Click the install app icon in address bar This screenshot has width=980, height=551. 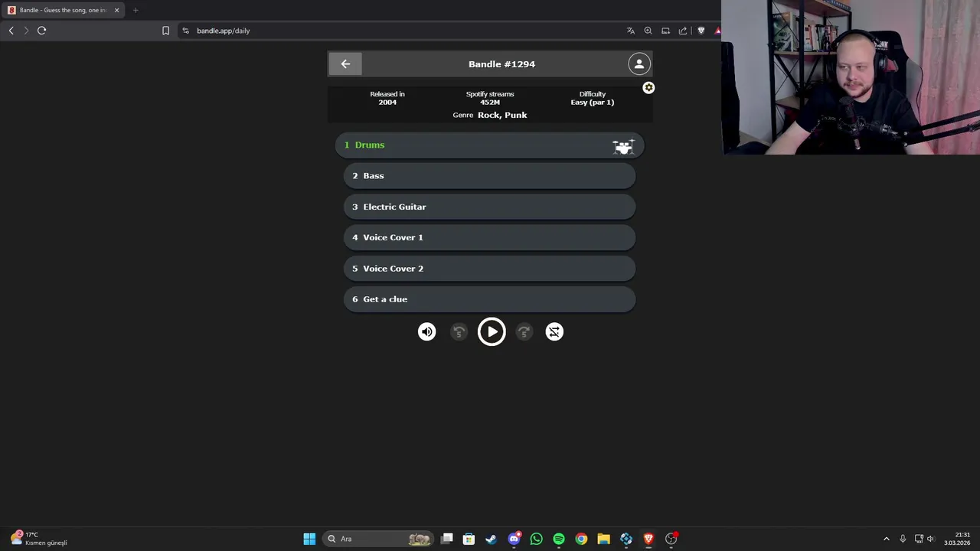coord(665,31)
